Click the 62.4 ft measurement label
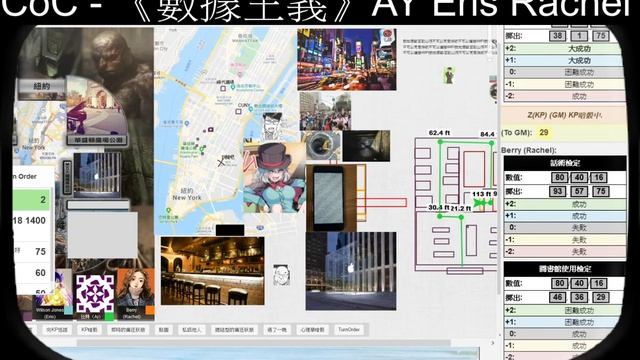Image resolution: width=640 pixels, height=360 pixels. tap(439, 133)
